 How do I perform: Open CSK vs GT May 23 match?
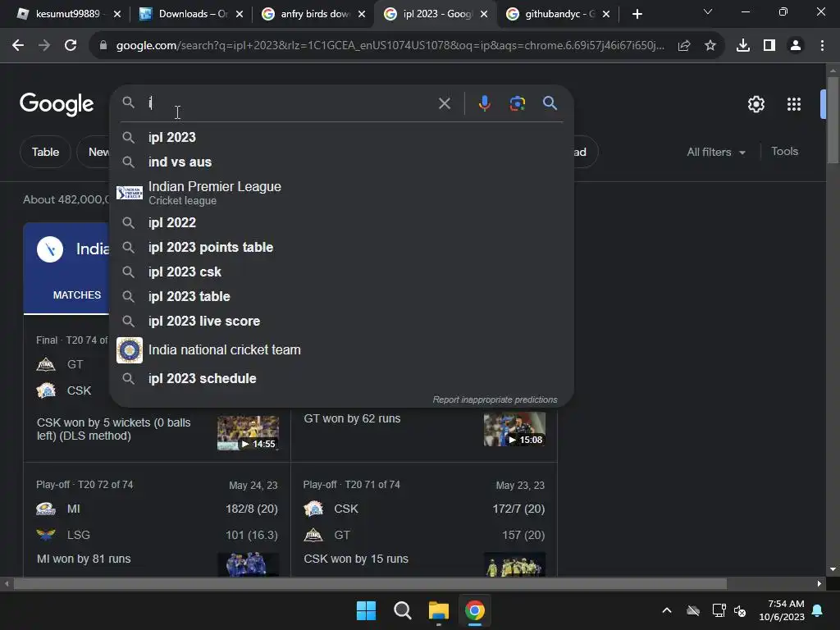tap(424, 519)
